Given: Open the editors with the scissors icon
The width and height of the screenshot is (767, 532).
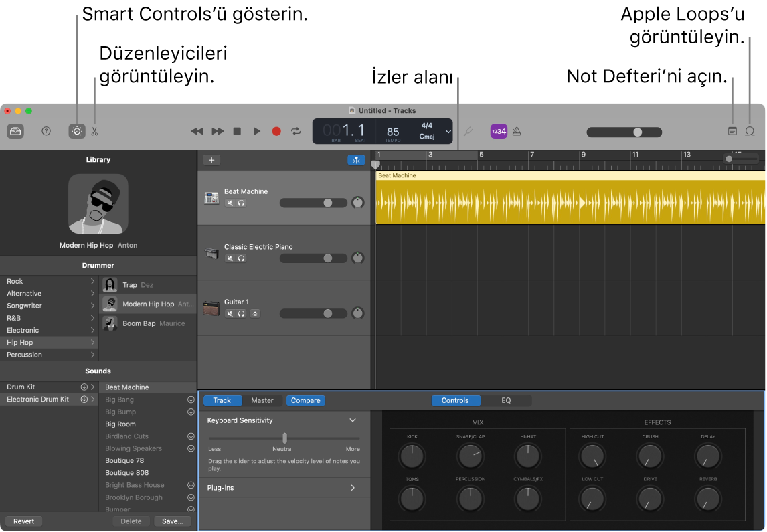Looking at the screenshot, I should point(94,131).
